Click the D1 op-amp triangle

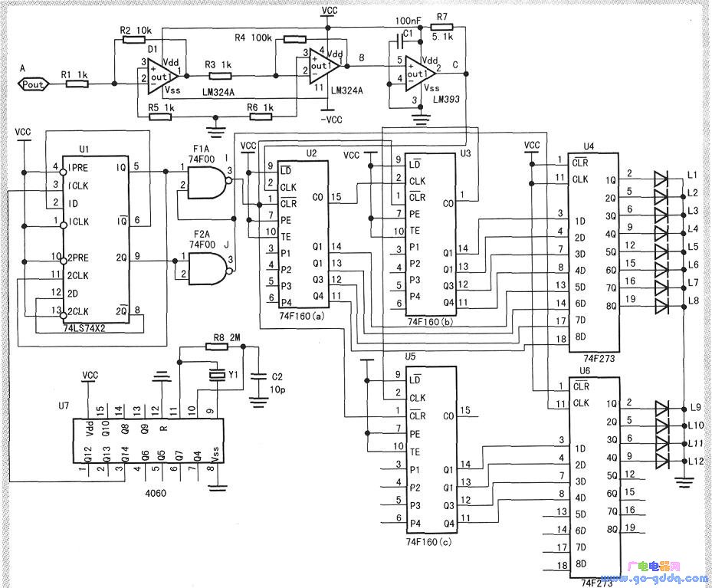(x=163, y=75)
